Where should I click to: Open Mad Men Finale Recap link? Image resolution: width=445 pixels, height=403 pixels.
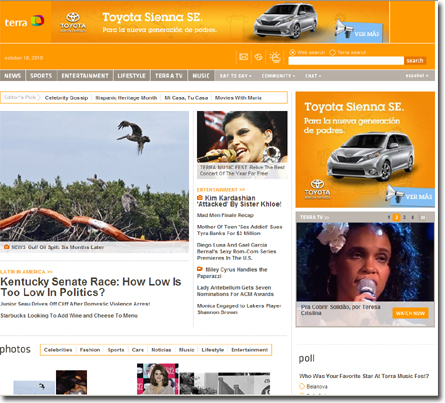[225, 215]
